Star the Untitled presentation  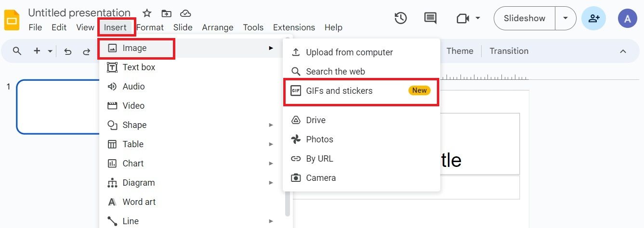pyautogui.click(x=147, y=13)
